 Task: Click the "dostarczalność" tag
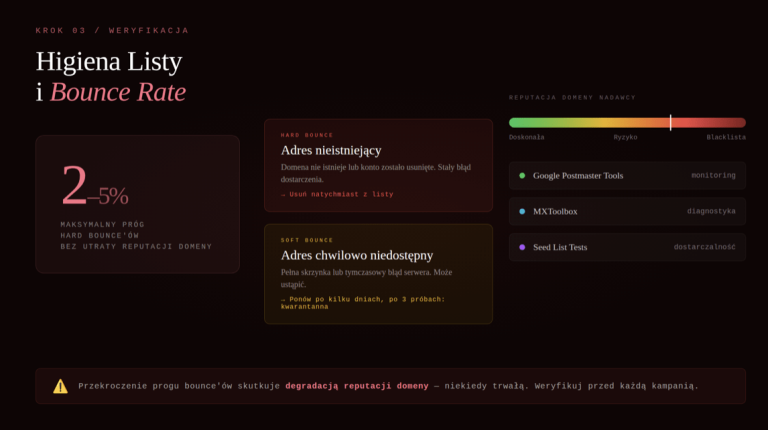click(704, 247)
